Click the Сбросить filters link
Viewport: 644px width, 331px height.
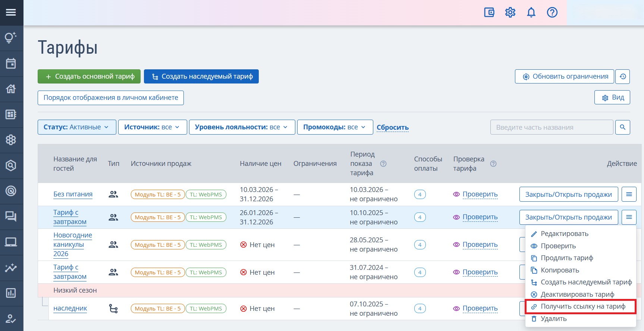tap(392, 127)
